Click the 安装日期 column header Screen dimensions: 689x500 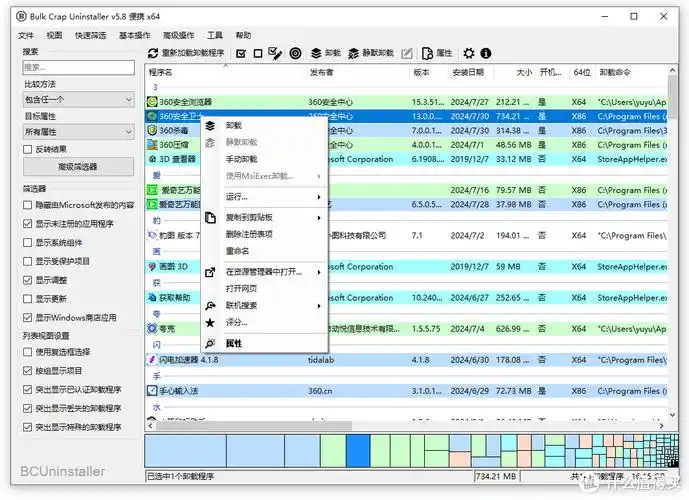pos(468,72)
